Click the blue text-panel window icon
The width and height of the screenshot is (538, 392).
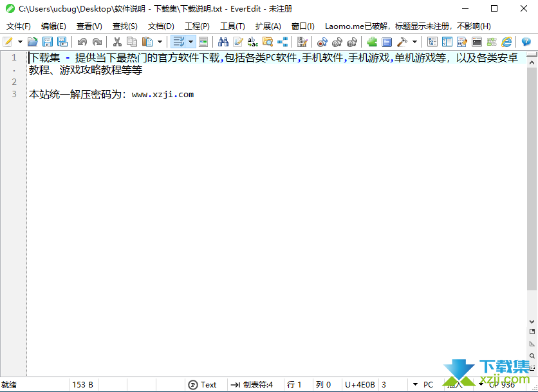point(387,42)
